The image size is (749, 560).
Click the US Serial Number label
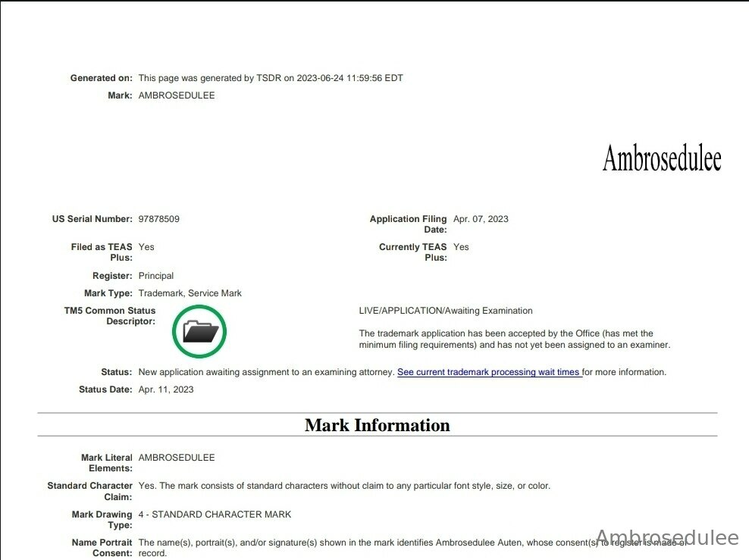(92, 219)
